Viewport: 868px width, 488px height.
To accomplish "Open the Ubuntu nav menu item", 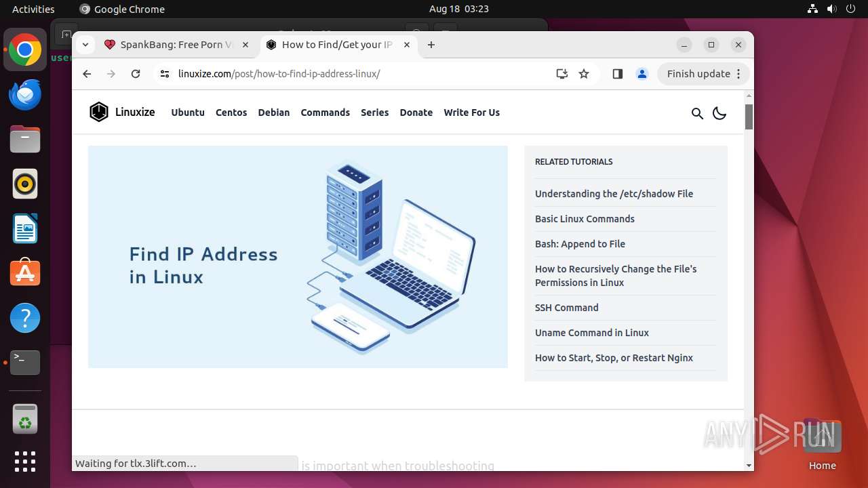I will 188,113.
